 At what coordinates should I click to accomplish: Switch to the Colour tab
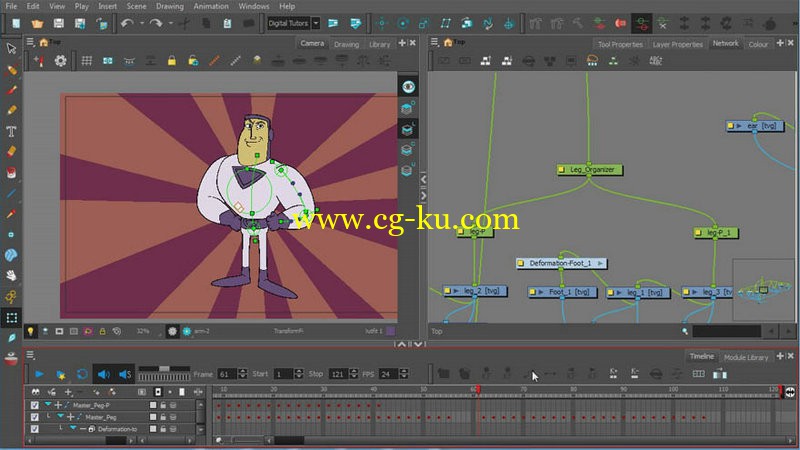(x=758, y=44)
